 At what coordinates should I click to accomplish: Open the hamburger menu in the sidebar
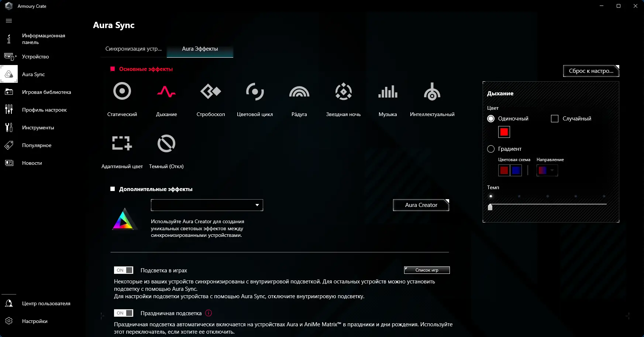9,21
